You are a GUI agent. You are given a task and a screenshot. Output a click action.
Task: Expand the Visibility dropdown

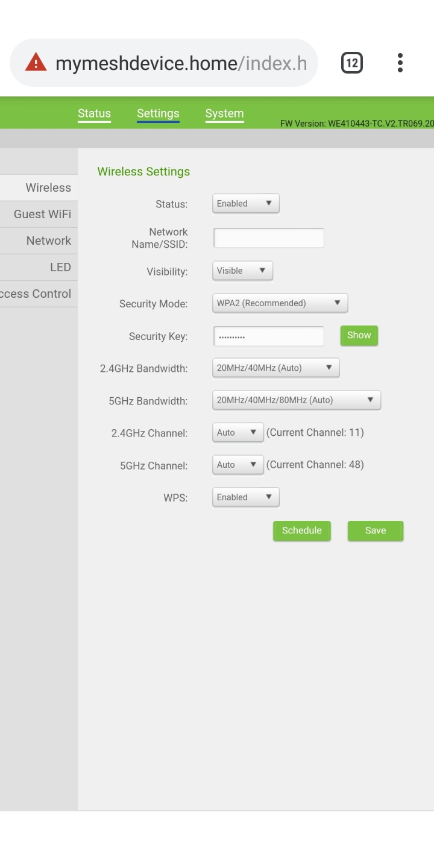243,271
